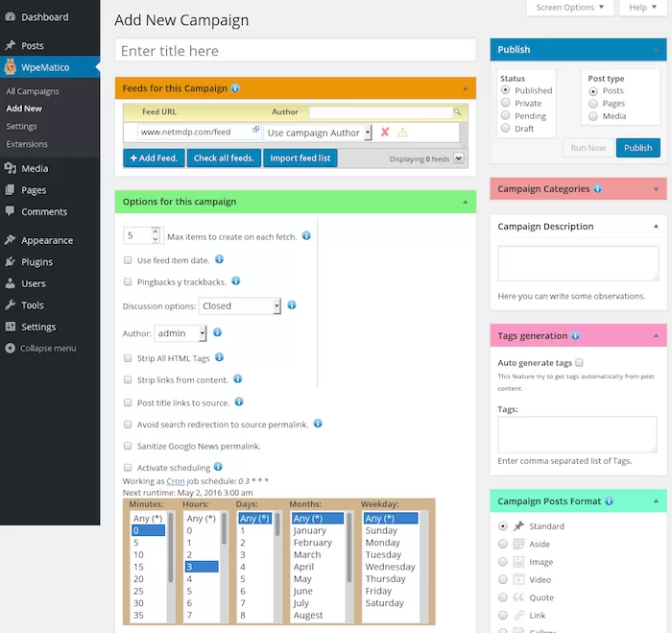This screenshot has width=672, height=633.
Task: Click the yellow warning icon in feed row
Action: (402, 133)
